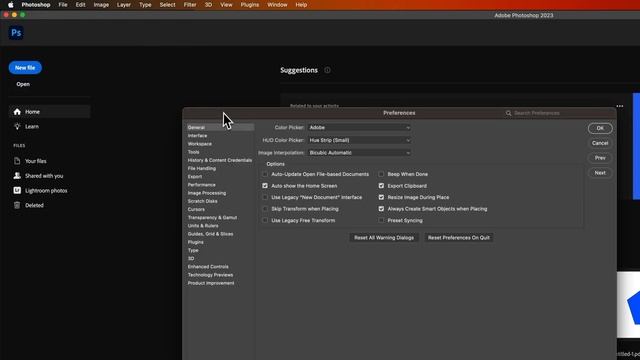Viewport: 640px width, 360px height.
Task: Select Enhanced Controls category
Action: (208, 267)
